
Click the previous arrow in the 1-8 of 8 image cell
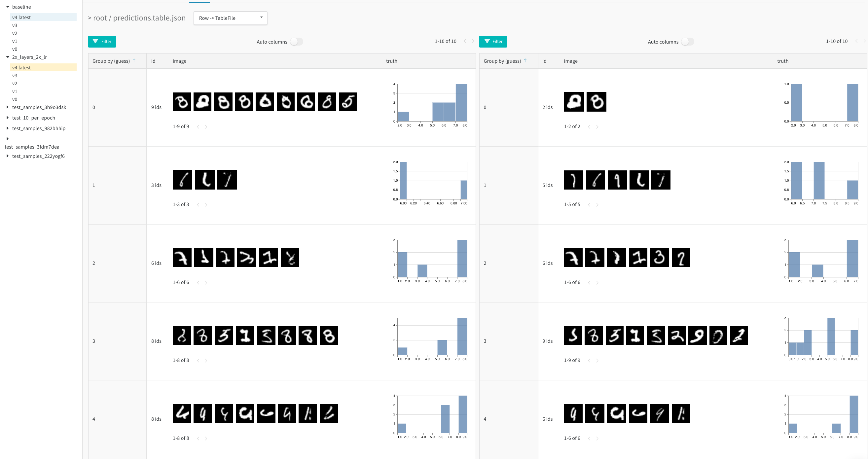(x=198, y=360)
